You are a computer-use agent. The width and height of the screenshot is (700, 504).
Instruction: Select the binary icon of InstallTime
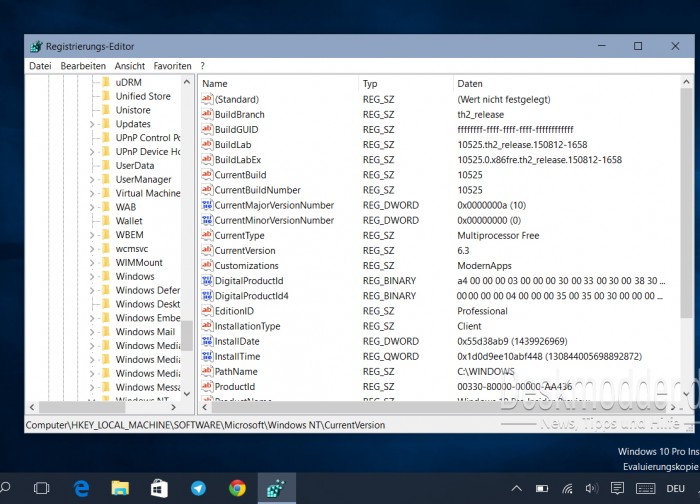coord(207,356)
